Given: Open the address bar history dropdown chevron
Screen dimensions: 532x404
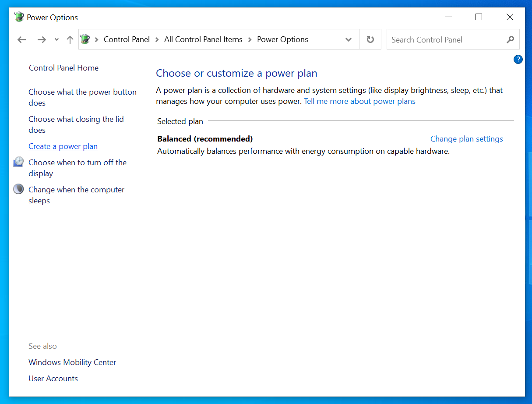Looking at the screenshot, I should coord(349,39).
